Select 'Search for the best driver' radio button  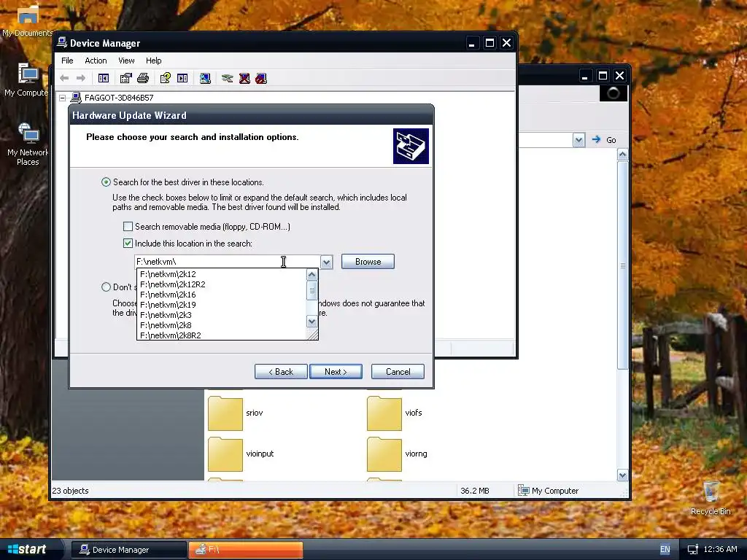point(106,182)
